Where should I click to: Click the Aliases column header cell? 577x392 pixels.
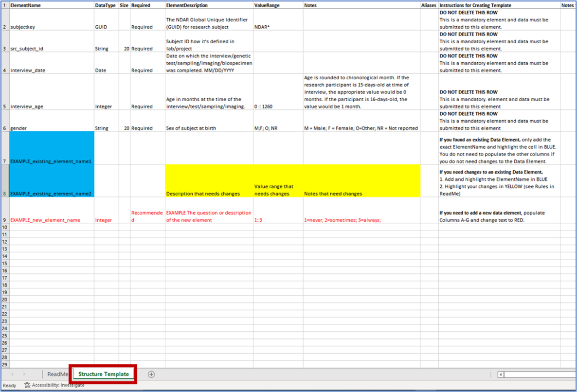coord(429,5)
